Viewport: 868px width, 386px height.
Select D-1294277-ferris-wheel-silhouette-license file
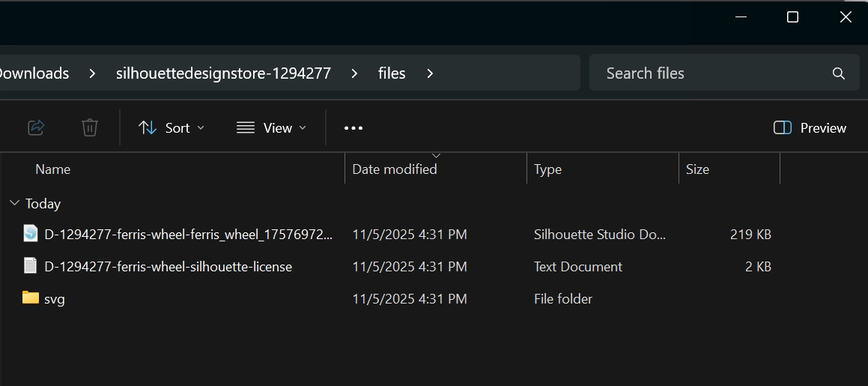tap(168, 266)
